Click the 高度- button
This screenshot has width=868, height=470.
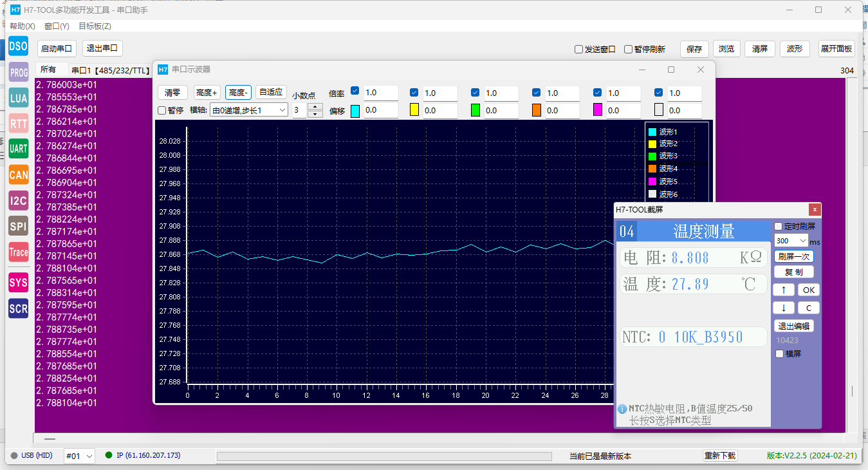click(238, 93)
